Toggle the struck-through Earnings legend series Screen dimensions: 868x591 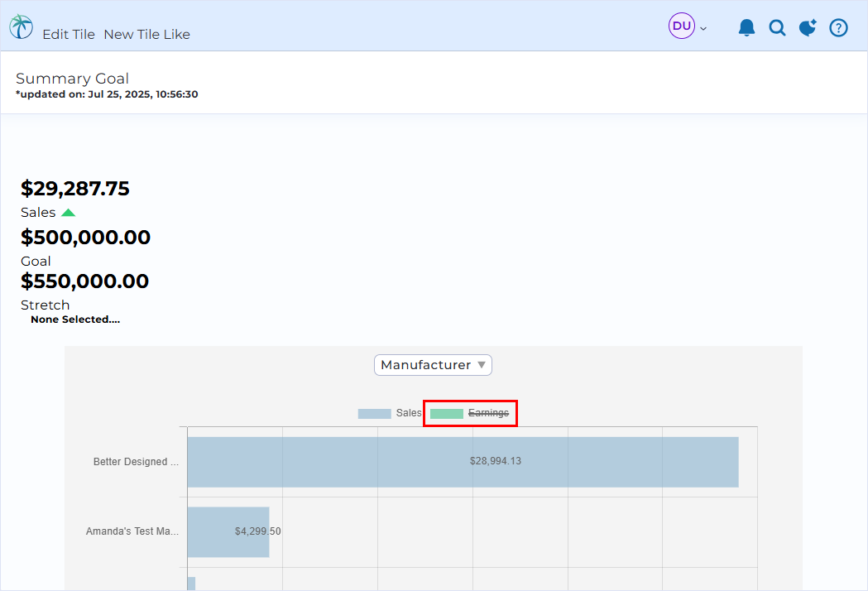[x=469, y=413]
